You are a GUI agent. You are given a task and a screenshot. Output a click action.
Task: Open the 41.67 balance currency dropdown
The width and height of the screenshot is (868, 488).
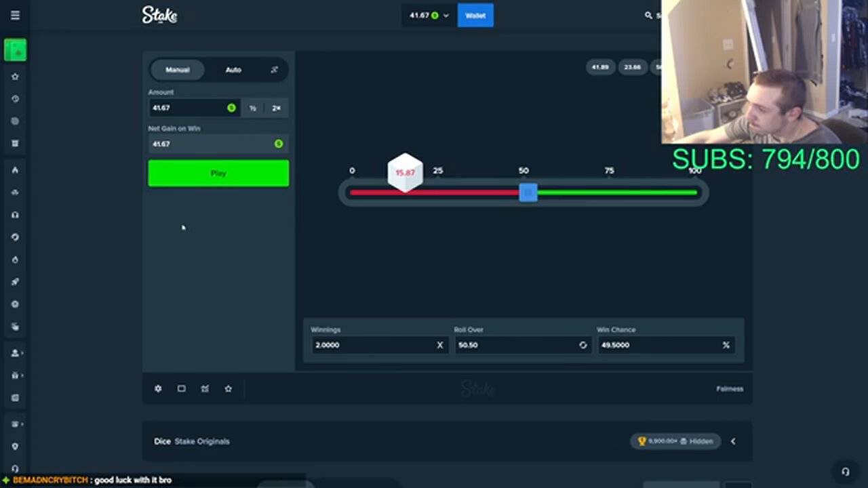click(x=429, y=15)
